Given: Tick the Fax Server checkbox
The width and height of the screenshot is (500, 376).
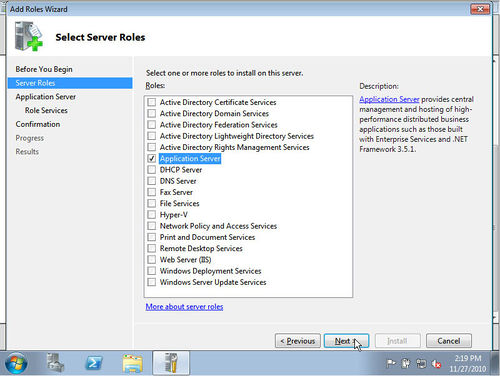Looking at the screenshot, I should tap(152, 192).
